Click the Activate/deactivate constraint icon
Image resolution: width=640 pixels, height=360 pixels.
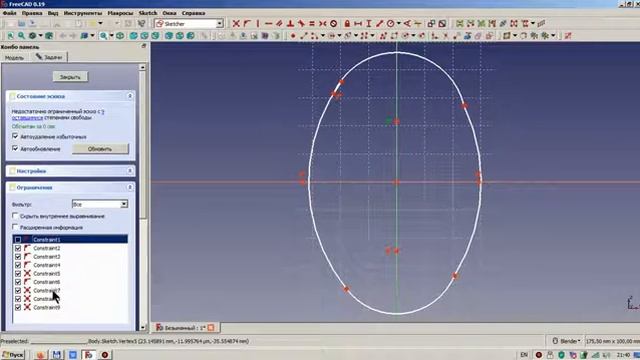[x=442, y=24]
